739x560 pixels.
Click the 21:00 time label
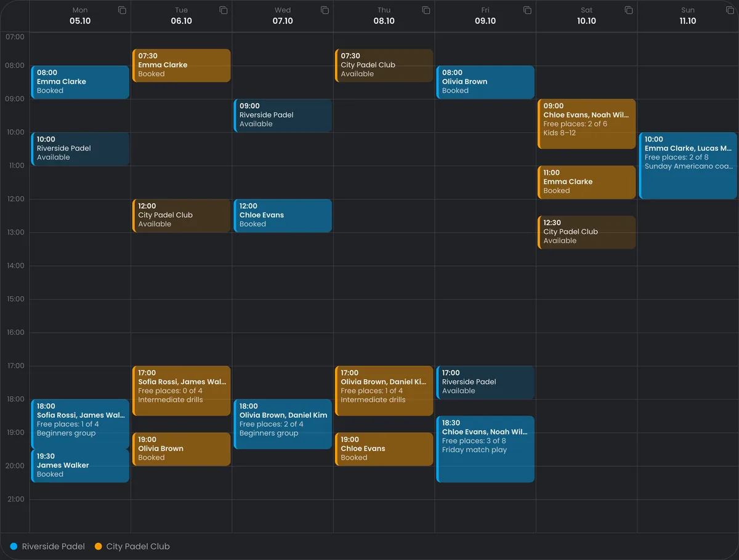click(x=15, y=499)
